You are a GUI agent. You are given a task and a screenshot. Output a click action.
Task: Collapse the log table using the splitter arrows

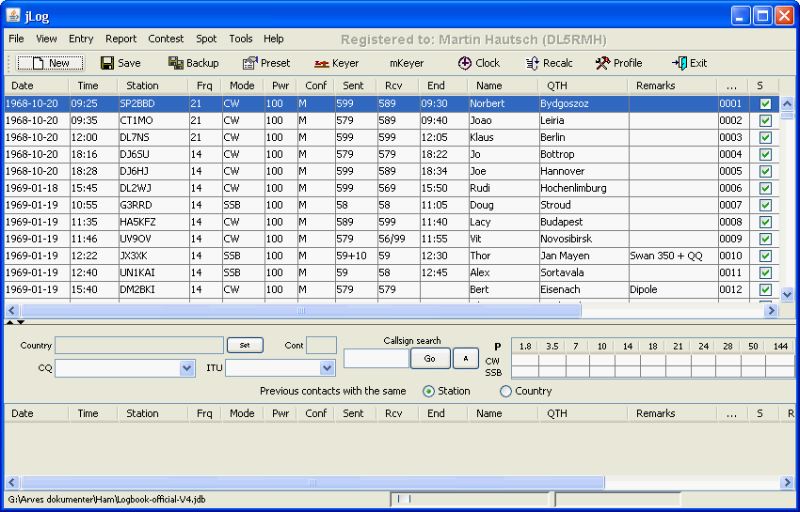10,323
